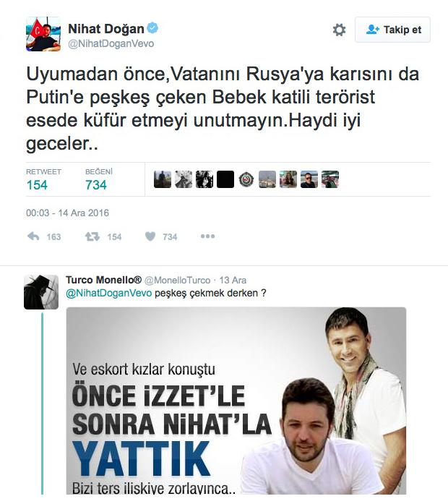Open Nihat Doğan profile avatar
The height and width of the screenshot is (504, 448).
[x=43, y=34]
